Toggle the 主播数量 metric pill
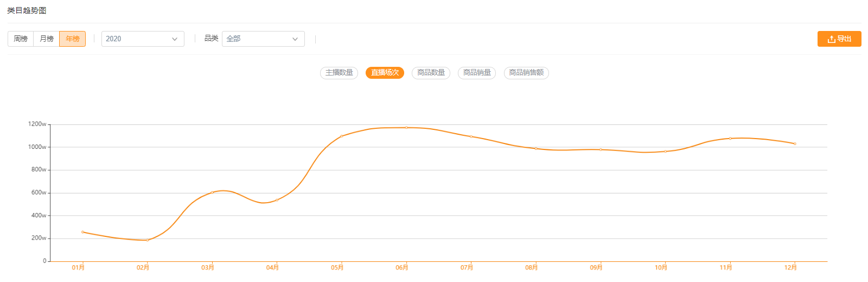The width and height of the screenshot is (868, 282). click(x=339, y=73)
